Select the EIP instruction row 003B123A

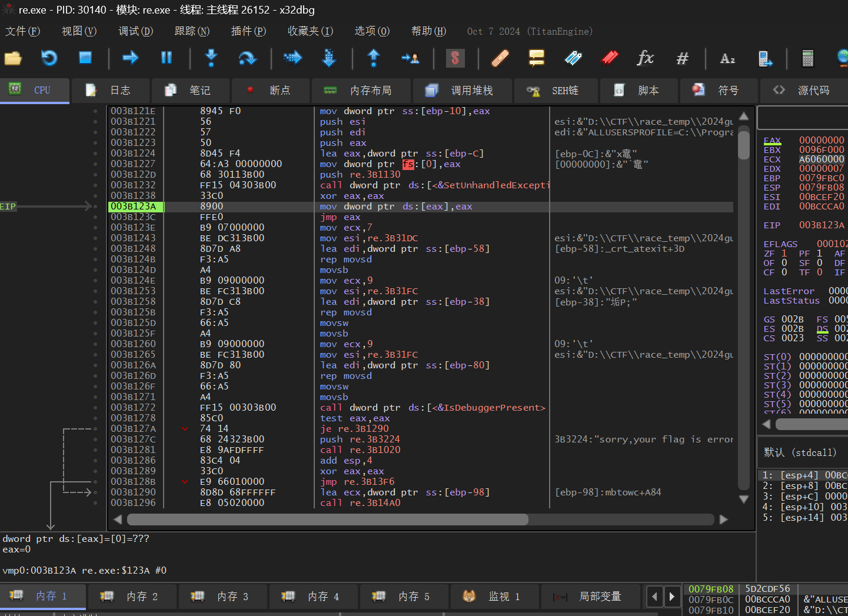click(x=421, y=206)
